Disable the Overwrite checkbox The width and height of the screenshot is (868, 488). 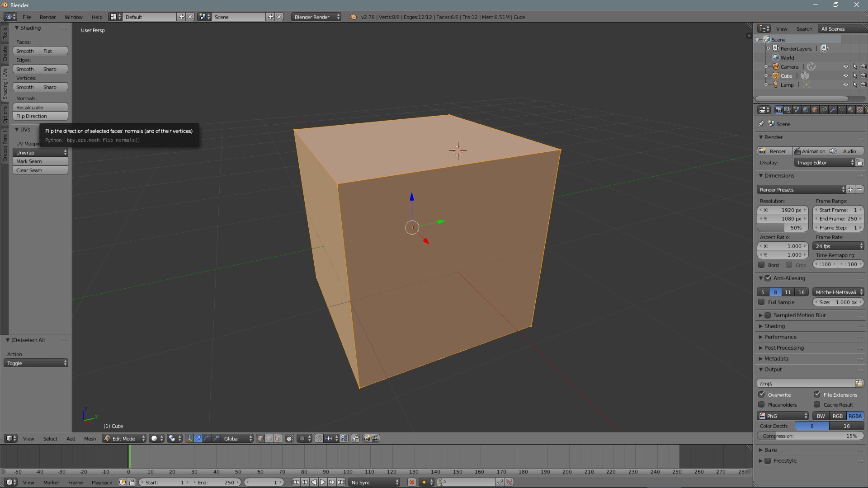[762, 394]
